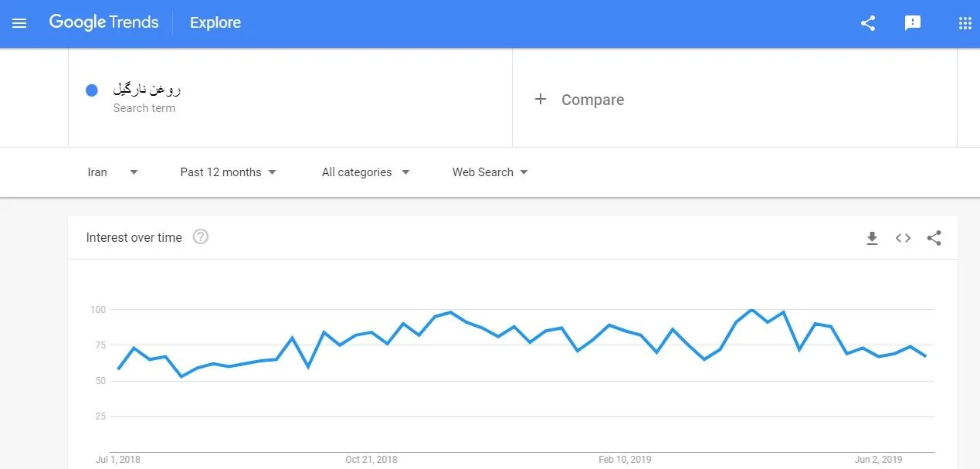The height and width of the screenshot is (469, 980).
Task: Click the Persian search term field
Action: pos(147,90)
